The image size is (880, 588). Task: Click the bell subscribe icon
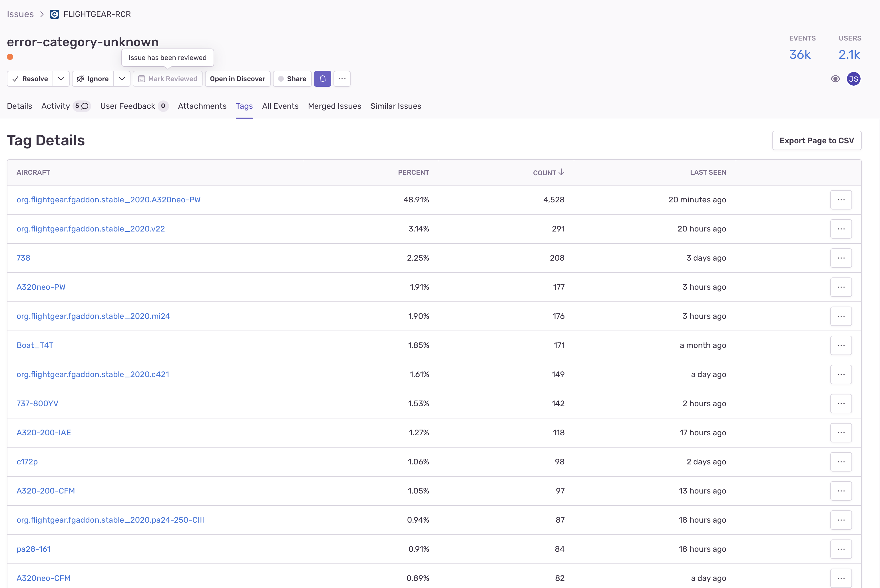[x=323, y=79]
